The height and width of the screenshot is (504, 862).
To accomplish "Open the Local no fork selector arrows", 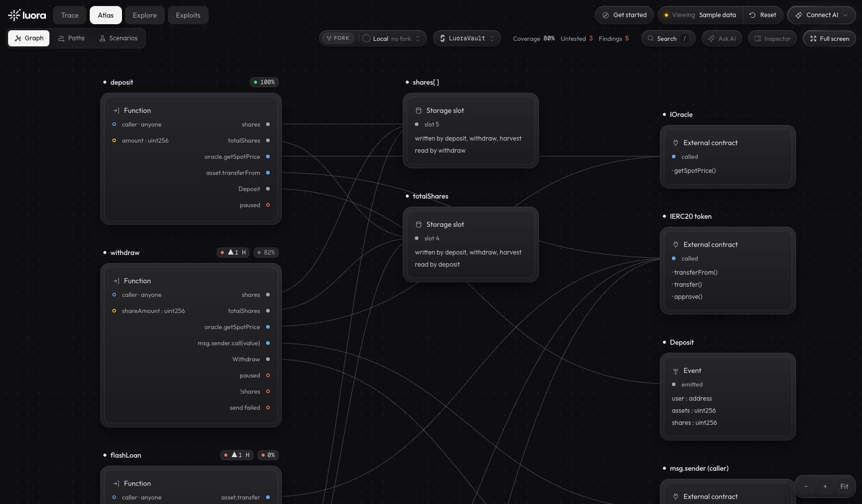I will (x=417, y=38).
